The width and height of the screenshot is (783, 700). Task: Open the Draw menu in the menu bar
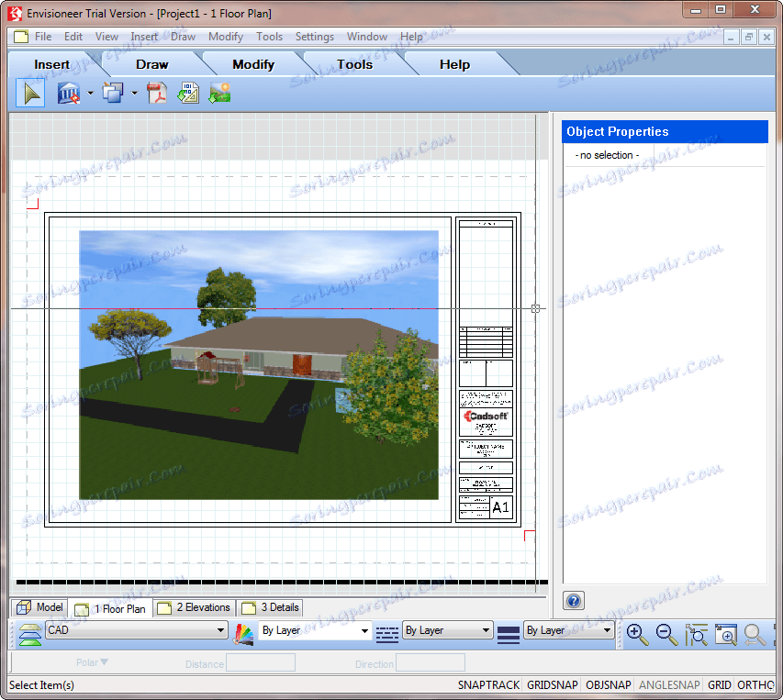pos(183,37)
